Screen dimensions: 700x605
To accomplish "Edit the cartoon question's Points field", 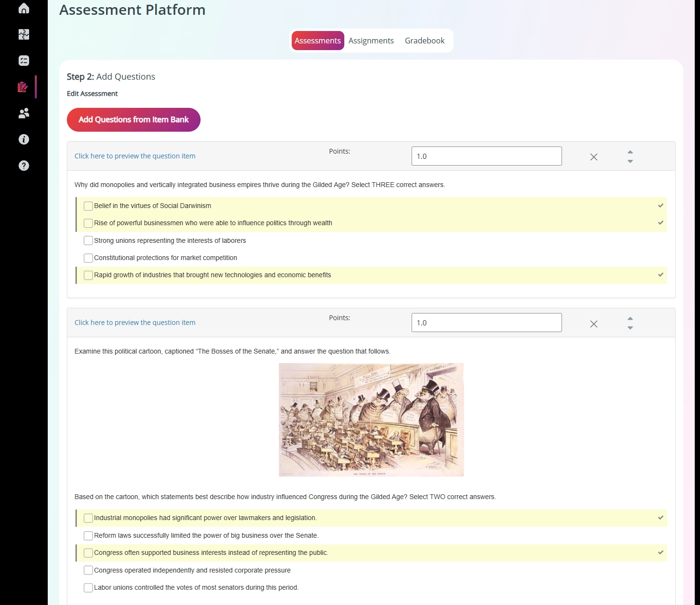I will pos(487,323).
